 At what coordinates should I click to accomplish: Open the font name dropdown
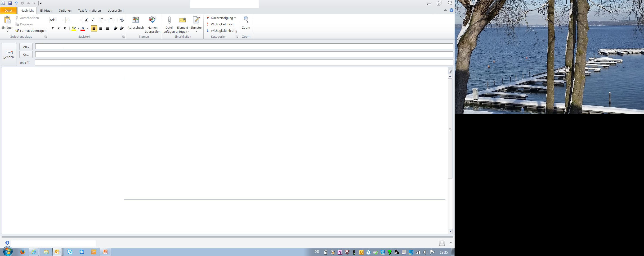click(63, 20)
